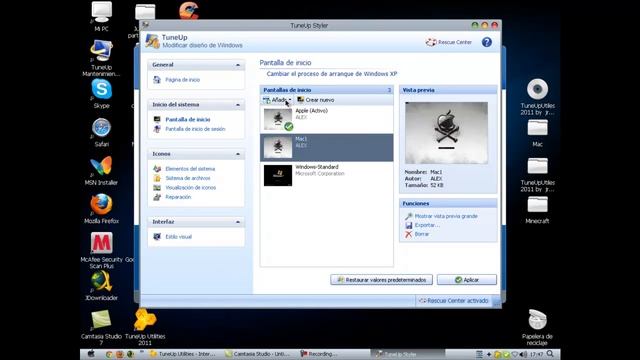Click the magnifier search icon on taskbar
Viewport: 640px width, 360px height.
point(550,354)
